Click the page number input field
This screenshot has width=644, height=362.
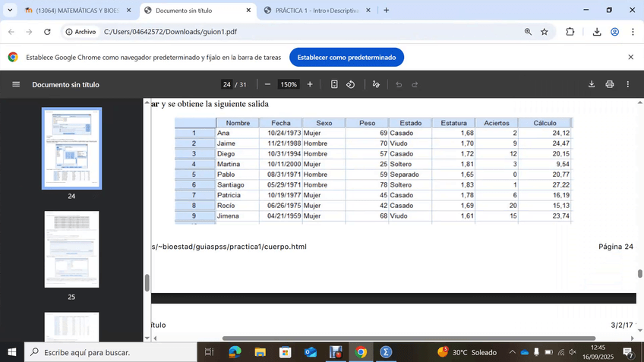click(x=226, y=84)
